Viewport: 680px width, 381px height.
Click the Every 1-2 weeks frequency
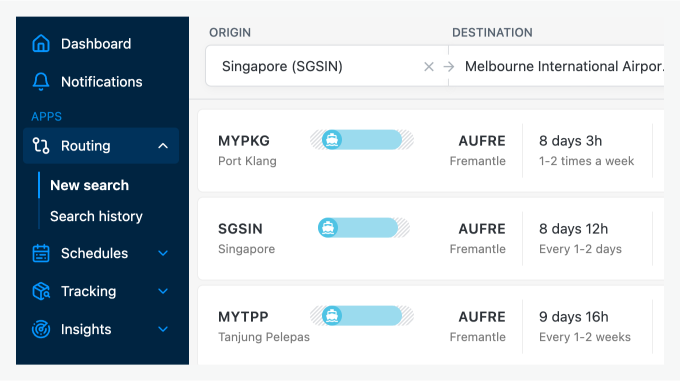tap(585, 337)
